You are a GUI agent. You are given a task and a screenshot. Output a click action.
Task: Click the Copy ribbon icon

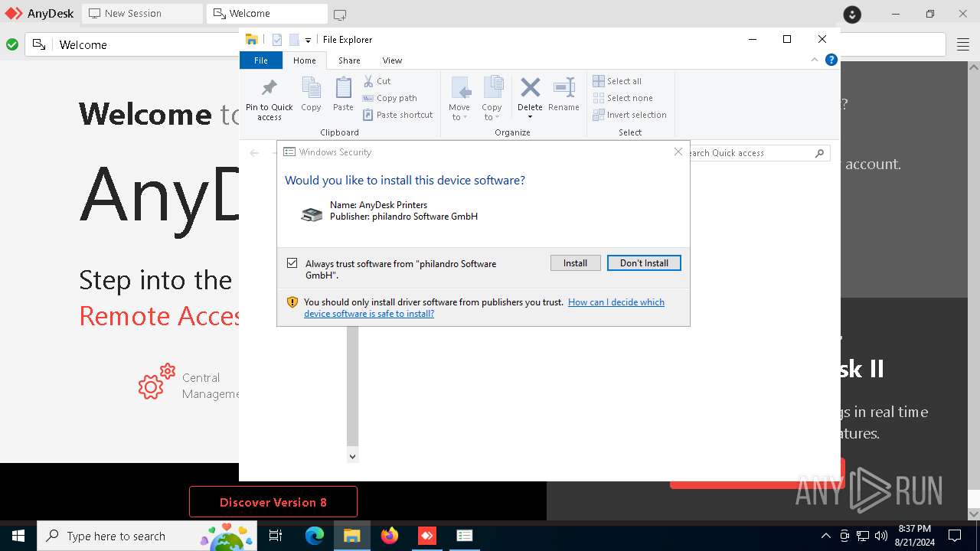coord(311,94)
